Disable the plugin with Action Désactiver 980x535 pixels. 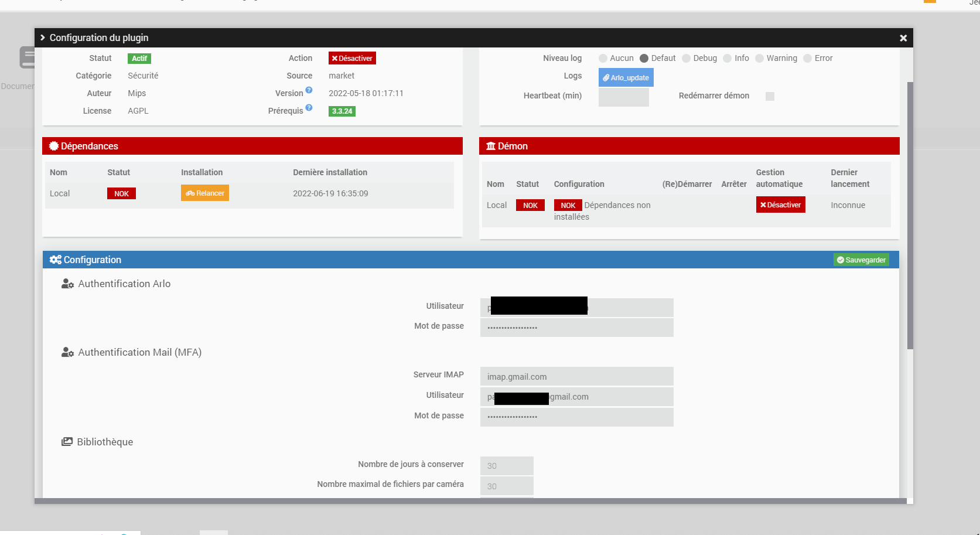tap(352, 58)
